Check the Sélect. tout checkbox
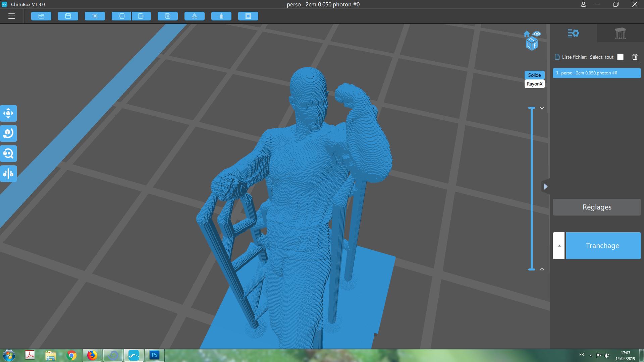Viewport: 644px width, 362px height. (620, 57)
